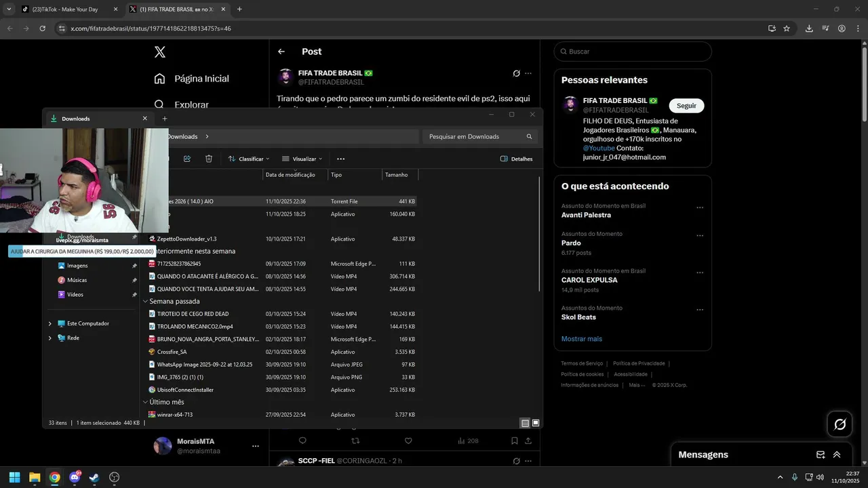Open Explorer toolbar 'see more' ellipsis
Screen dimensions: 868x488
click(340, 159)
